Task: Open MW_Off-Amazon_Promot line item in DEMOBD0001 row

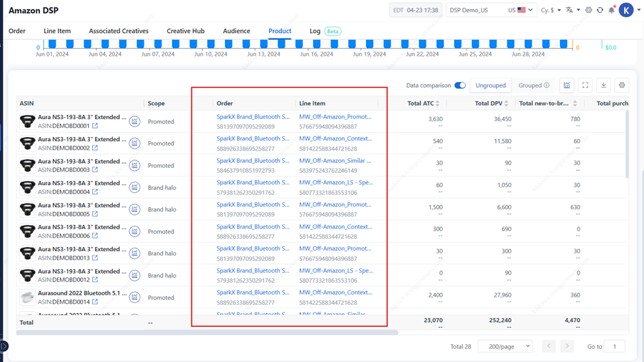Action: (x=335, y=117)
